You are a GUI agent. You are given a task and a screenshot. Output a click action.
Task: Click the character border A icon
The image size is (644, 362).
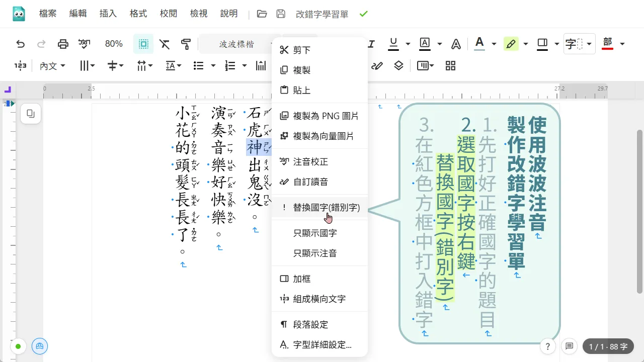point(425,44)
